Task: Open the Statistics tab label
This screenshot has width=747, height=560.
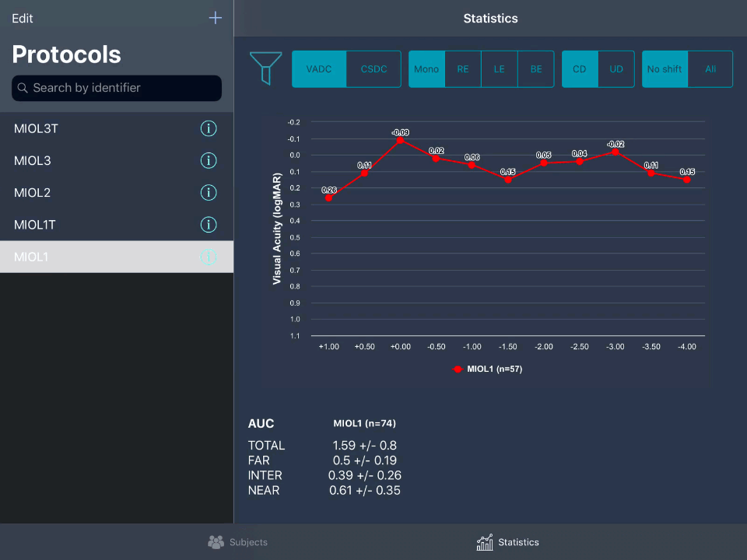Action: 518,542
